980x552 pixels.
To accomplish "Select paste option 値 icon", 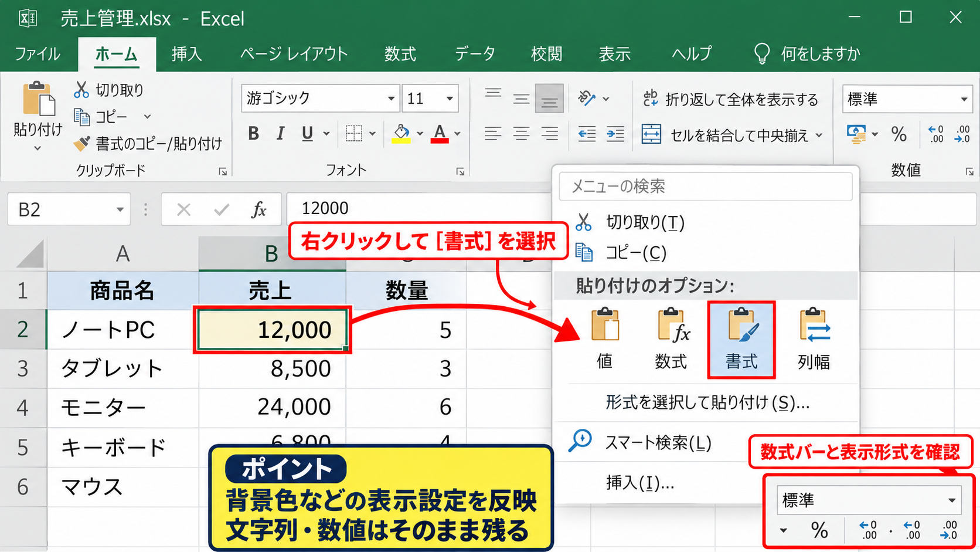I will [605, 339].
